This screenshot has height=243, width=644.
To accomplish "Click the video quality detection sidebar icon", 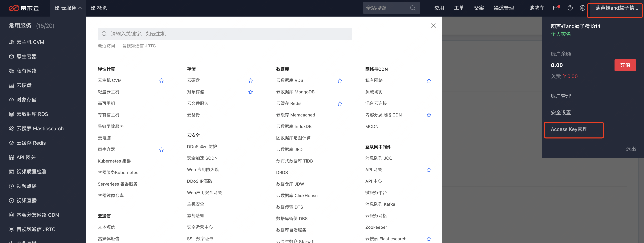I will [11, 172].
